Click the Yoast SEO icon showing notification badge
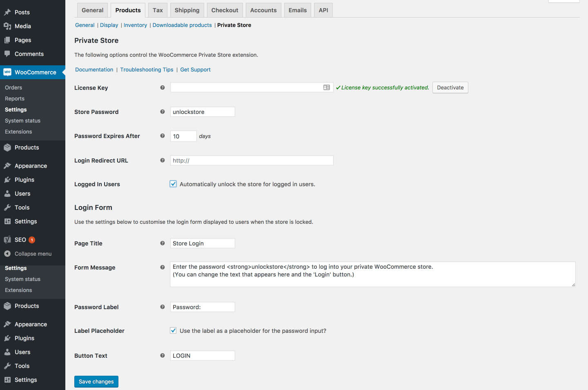The image size is (588, 390). tap(7, 239)
